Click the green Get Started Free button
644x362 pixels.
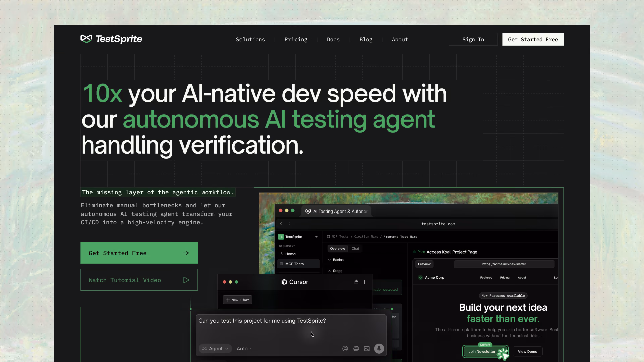click(139, 253)
